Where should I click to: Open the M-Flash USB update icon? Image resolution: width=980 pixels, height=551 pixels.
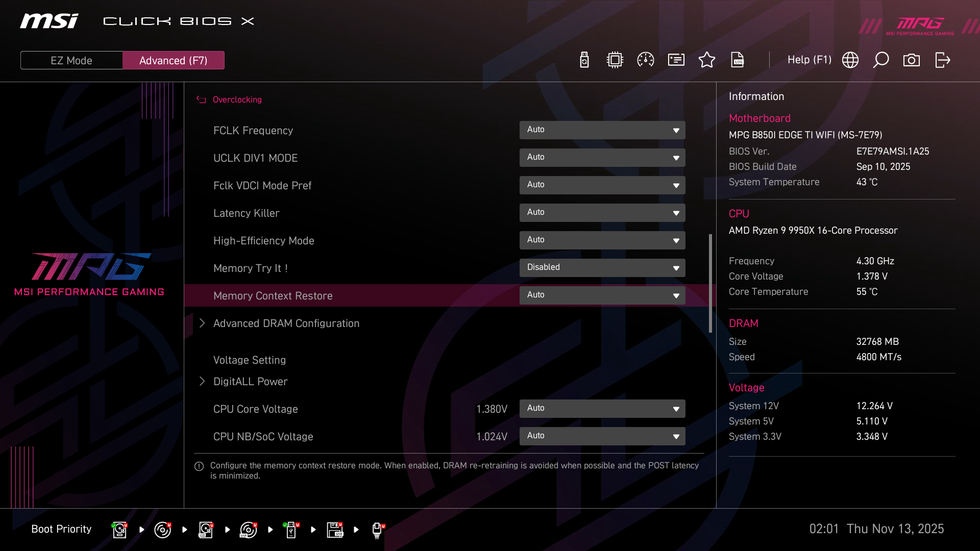pos(584,60)
